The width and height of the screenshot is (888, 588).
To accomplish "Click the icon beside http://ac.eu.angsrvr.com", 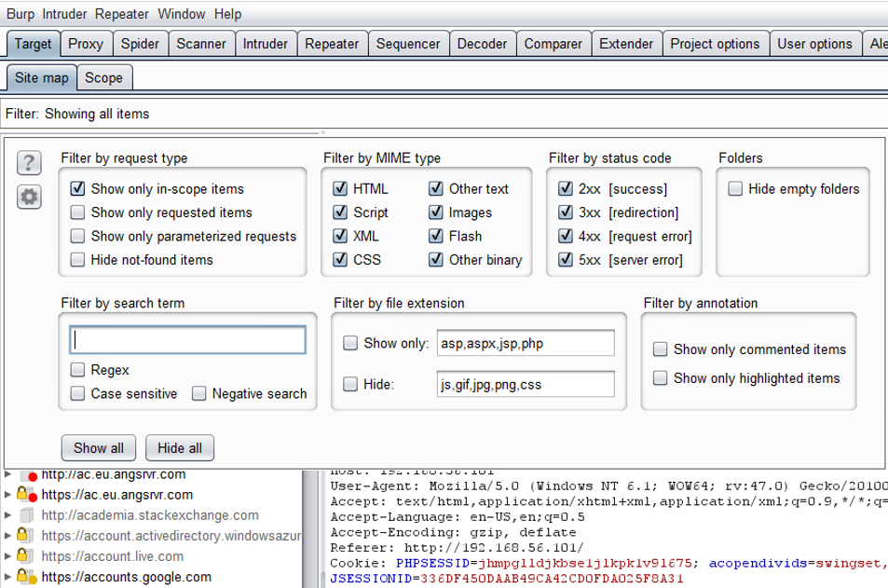I will coord(27,474).
